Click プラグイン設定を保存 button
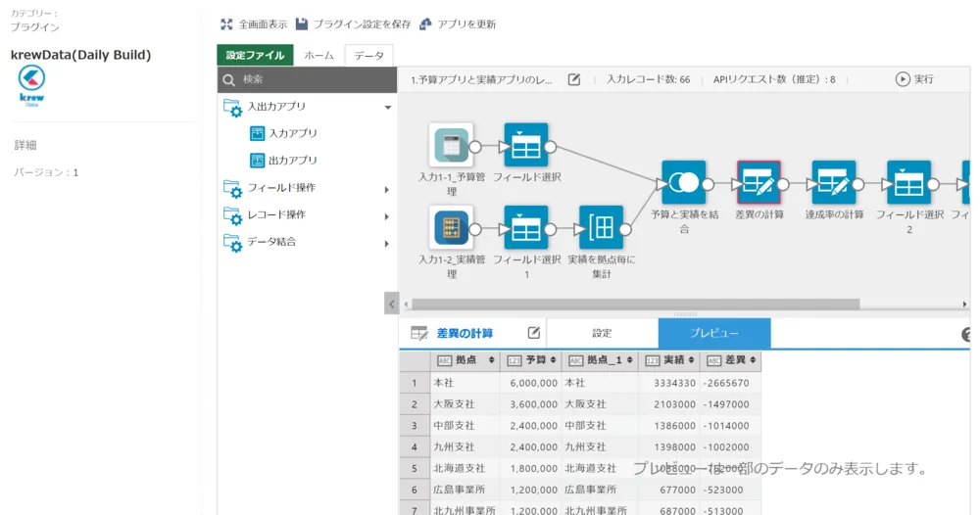Image resolution: width=980 pixels, height=515 pixels. click(353, 23)
